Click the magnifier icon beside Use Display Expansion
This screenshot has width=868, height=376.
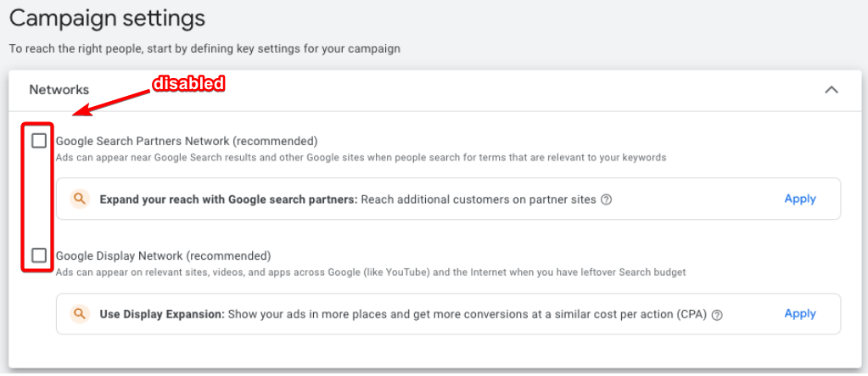click(x=80, y=314)
